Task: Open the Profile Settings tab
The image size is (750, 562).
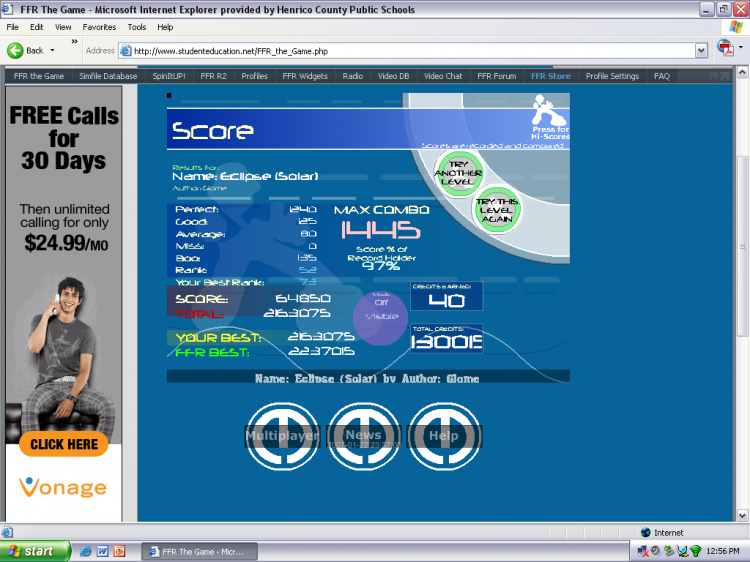Action: [612, 76]
